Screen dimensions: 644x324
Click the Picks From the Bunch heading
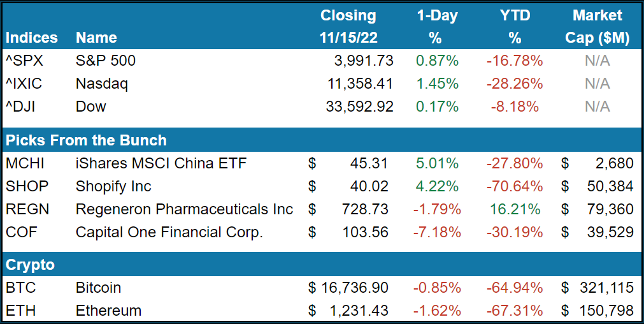(86, 140)
